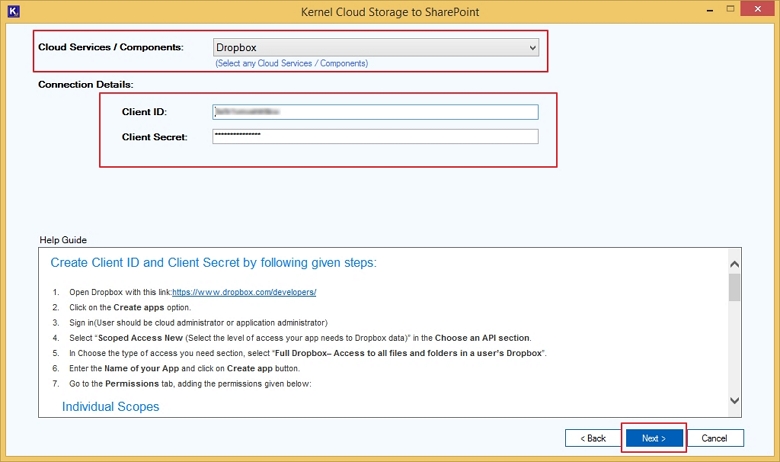
Task: Click the 'Connection Details:' label
Action: pos(86,85)
